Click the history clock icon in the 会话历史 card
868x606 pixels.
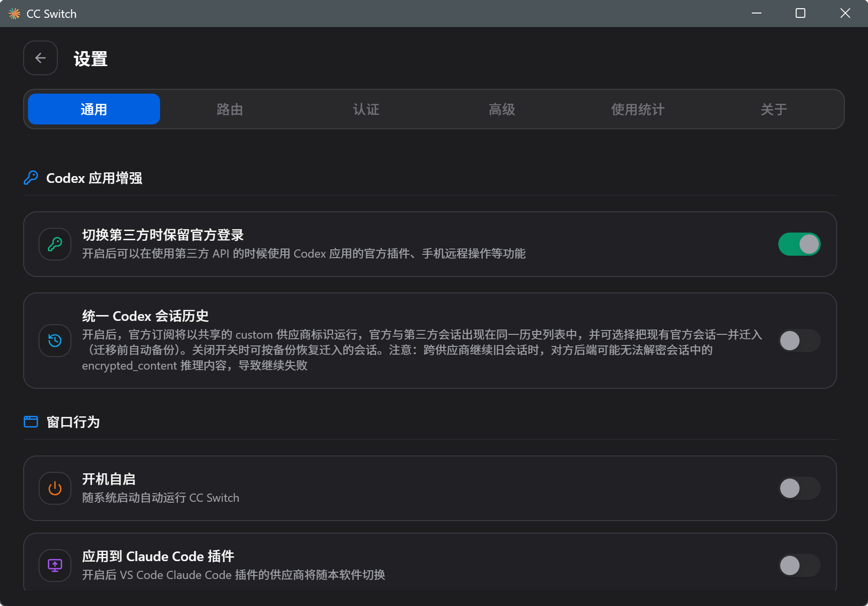point(55,341)
